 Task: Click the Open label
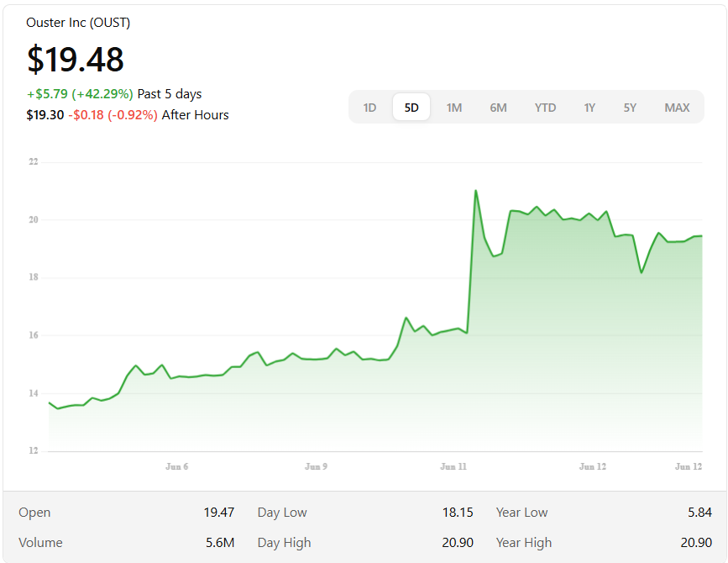pyautogui.click(x=34, y=513)
